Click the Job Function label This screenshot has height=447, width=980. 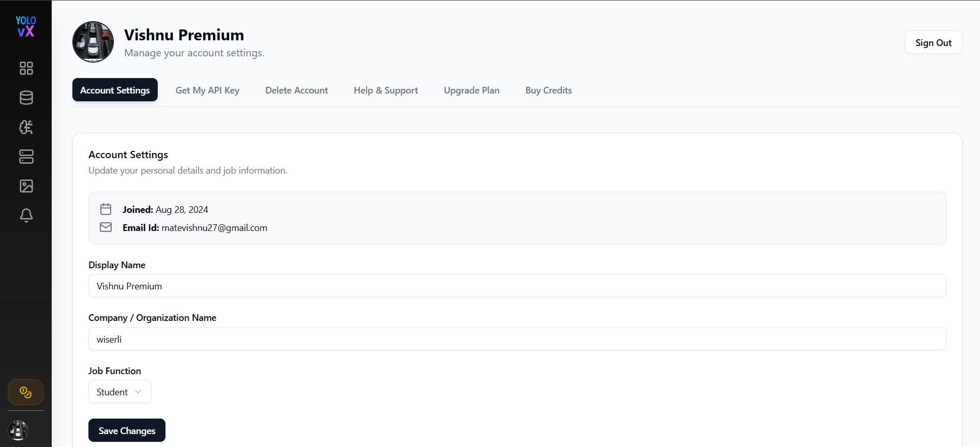[114, 371]
